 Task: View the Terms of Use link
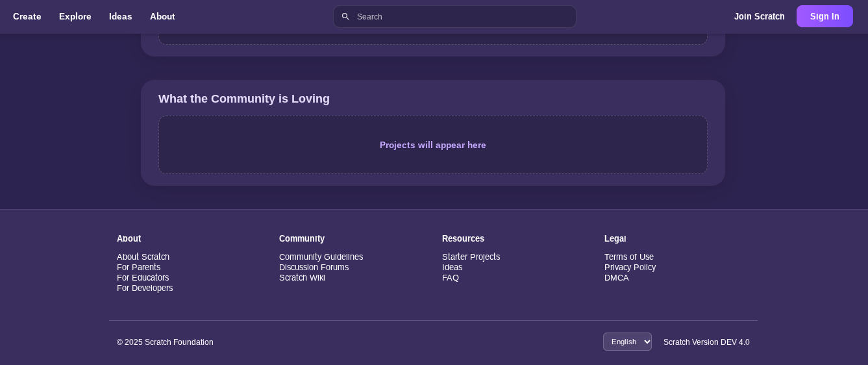(x=628, y=257)
